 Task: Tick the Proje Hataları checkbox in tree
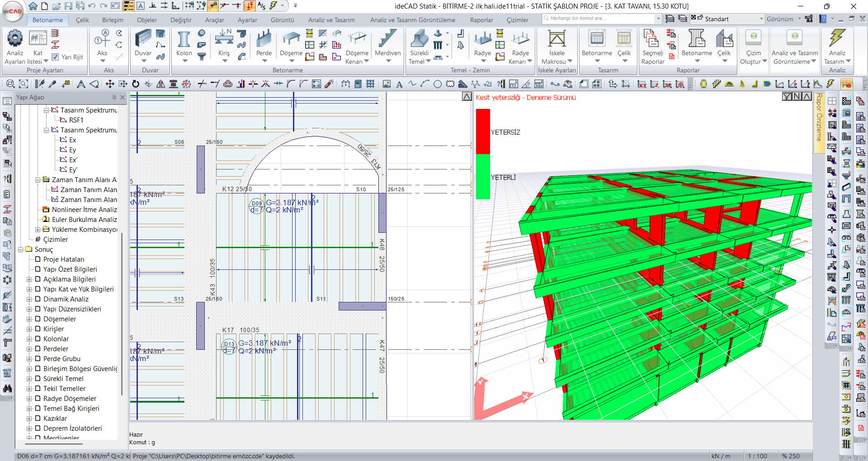38,259
